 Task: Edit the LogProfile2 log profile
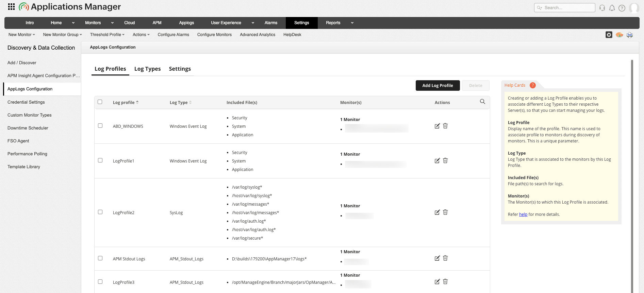(x=437, y=212)
